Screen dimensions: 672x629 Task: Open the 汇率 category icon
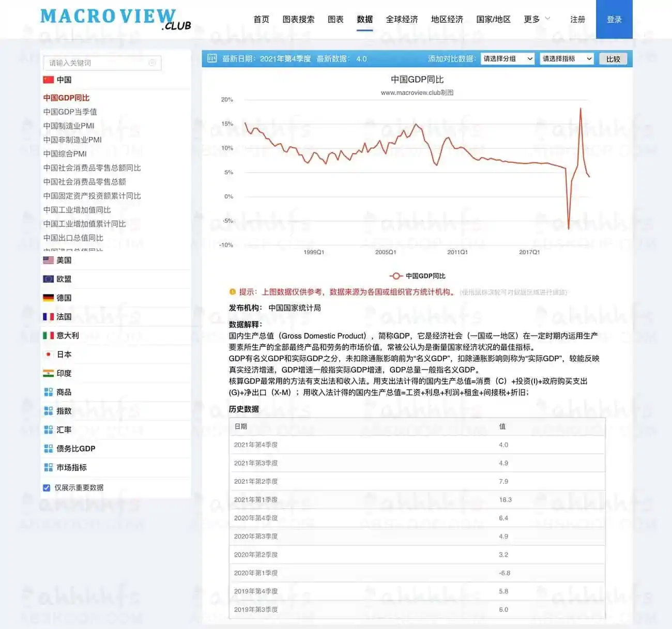coord(48,429)
